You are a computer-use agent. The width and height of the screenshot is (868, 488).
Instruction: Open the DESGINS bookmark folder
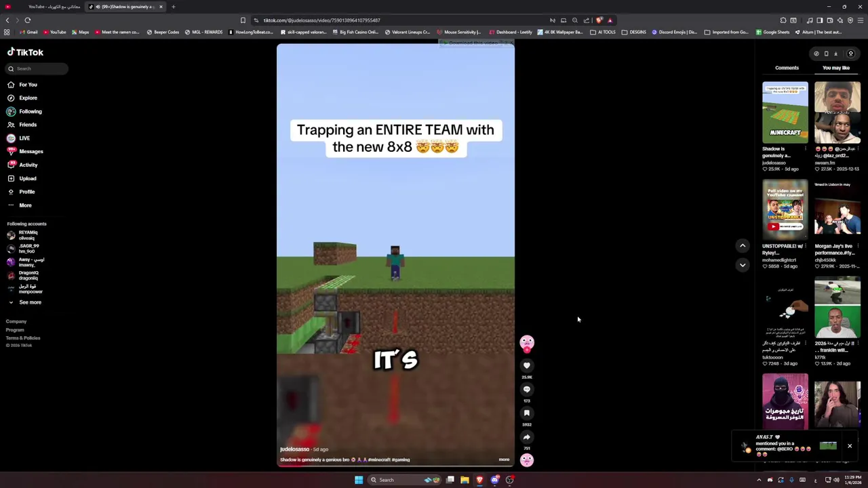point(634,32)
